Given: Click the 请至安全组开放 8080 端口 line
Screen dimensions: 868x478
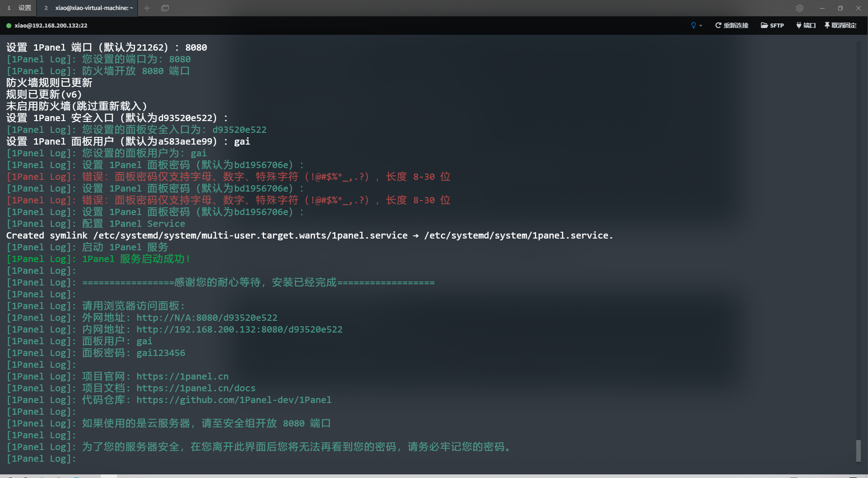Looking at the screenshot, I should click(169, 423).
